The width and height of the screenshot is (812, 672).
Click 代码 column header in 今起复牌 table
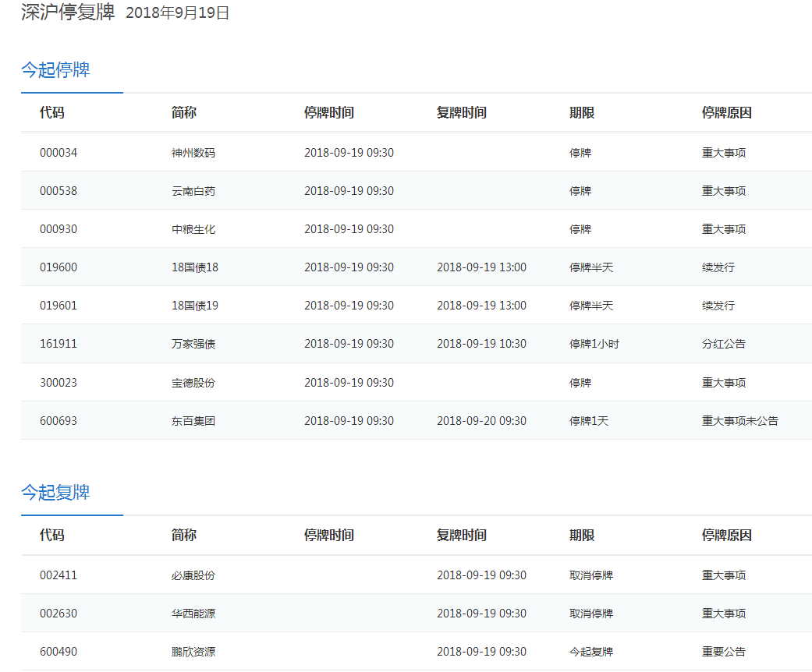[x=52, y=536]
